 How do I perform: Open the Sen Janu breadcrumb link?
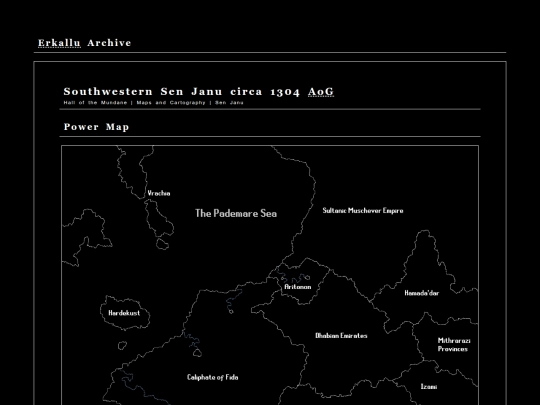pos(229,103)
